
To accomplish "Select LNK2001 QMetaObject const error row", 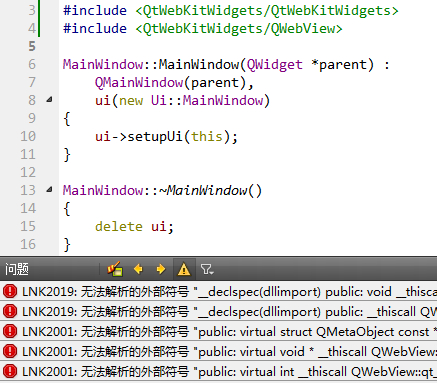I will point(218,332).
